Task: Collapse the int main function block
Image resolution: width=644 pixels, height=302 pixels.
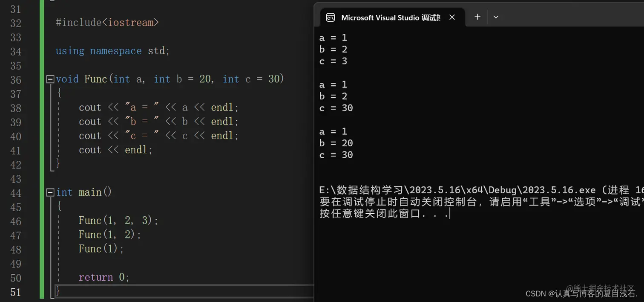Action: pyautogui.click(x=50, y=192)
